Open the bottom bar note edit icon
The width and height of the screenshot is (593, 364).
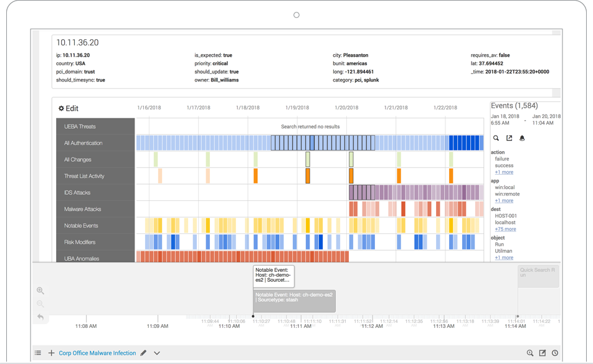pos(543,353)
